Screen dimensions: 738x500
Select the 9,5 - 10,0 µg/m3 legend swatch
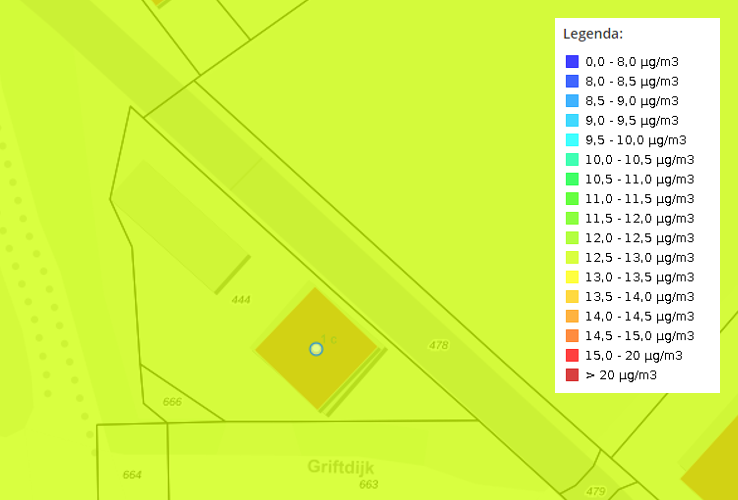tap(572, 140)
